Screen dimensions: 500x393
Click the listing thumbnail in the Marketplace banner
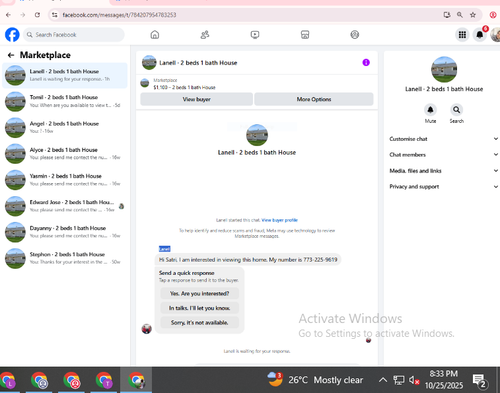(144, 83)
